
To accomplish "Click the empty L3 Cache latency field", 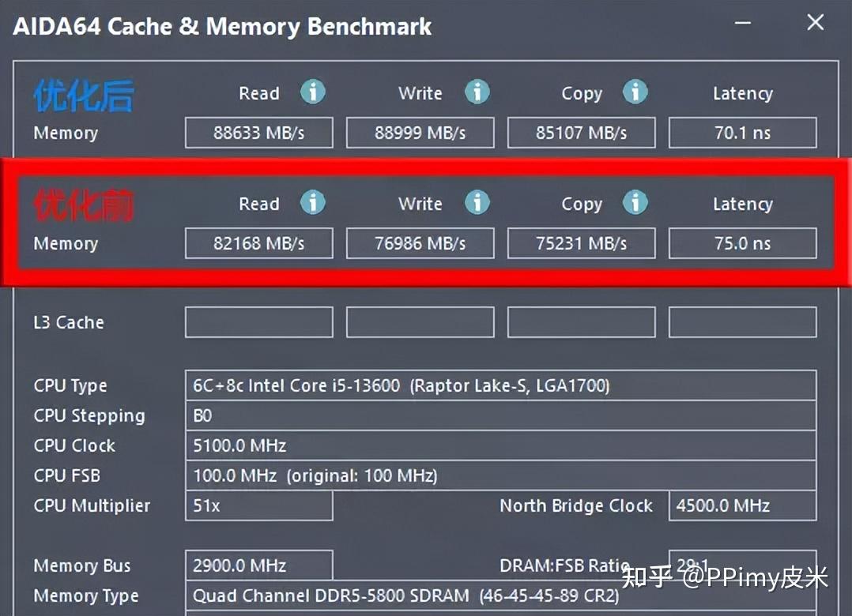I will pos(742,322).
